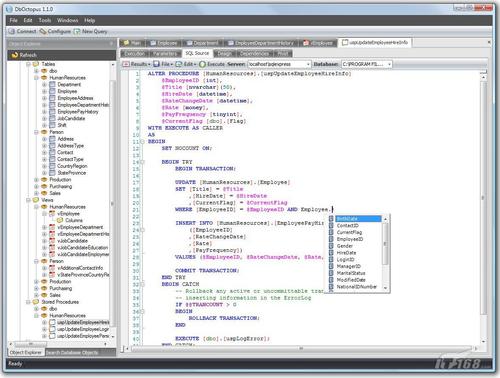Open the Edit menu in the menu bar
This screenshot has height=378, width=500.
[x=28, y=20]
